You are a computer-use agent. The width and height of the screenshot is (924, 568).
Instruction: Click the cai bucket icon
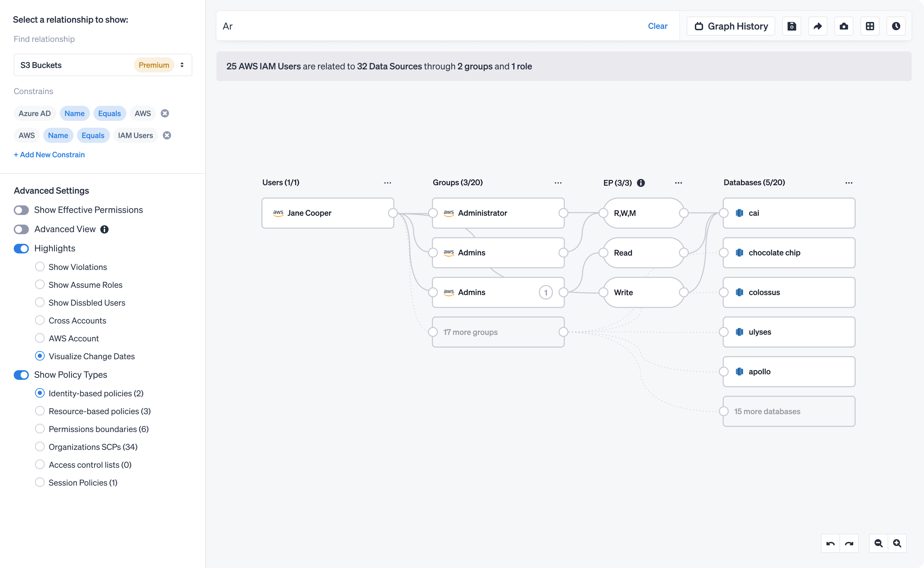tap(739, 213)
